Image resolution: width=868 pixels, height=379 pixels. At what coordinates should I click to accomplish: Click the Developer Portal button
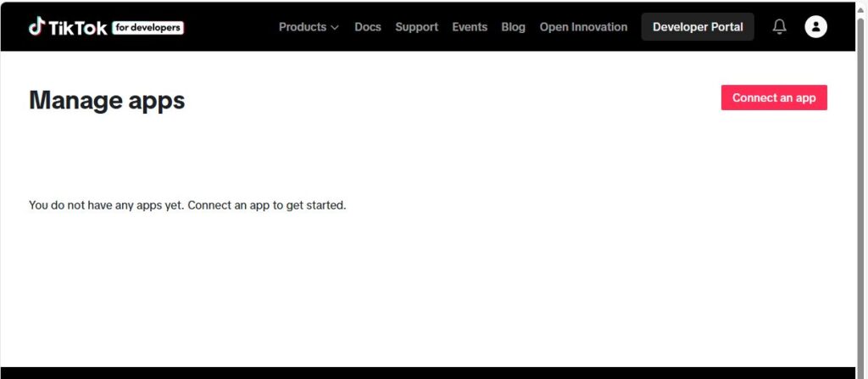pos(698,27)
